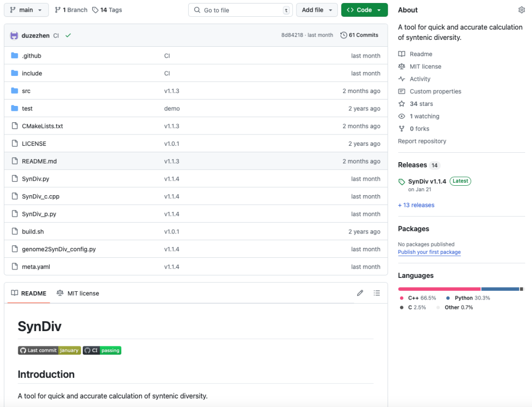
Task: Click the pink C++ language bar segment
Action: (439, 289)
